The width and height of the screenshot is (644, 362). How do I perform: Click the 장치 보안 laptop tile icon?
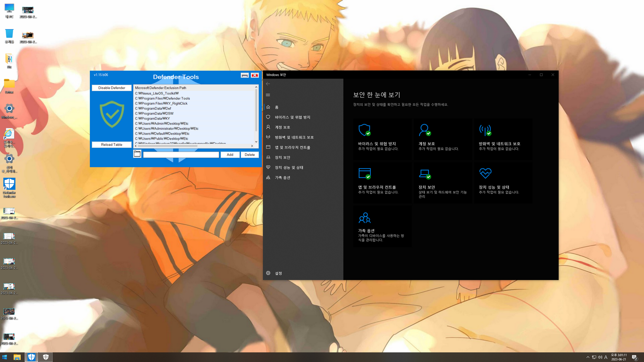pos(425,174)
